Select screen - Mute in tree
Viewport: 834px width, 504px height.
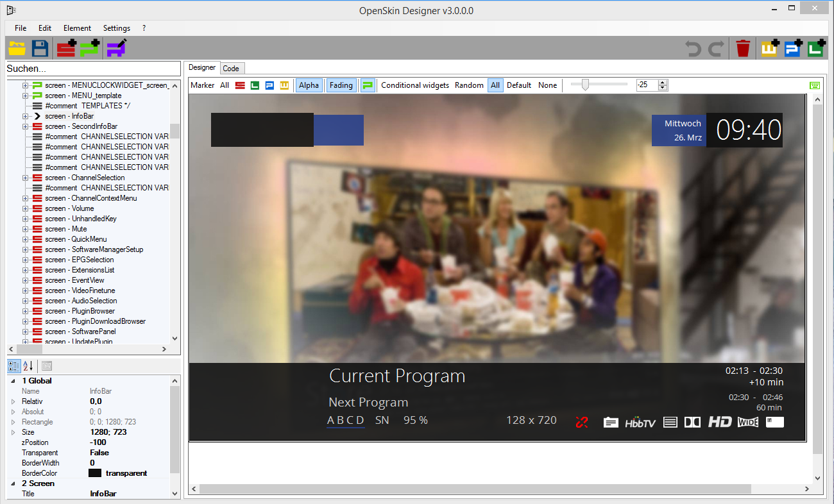pos(66,229)
